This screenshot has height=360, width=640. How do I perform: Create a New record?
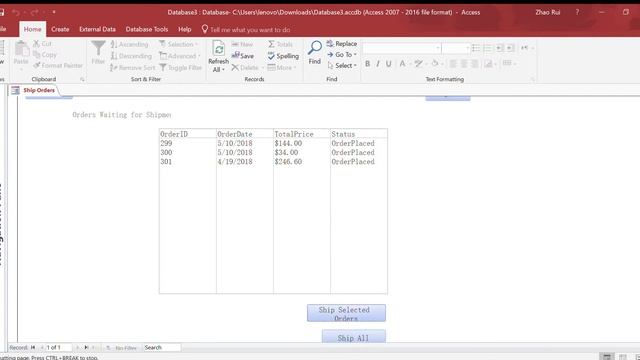click(242, 44)
